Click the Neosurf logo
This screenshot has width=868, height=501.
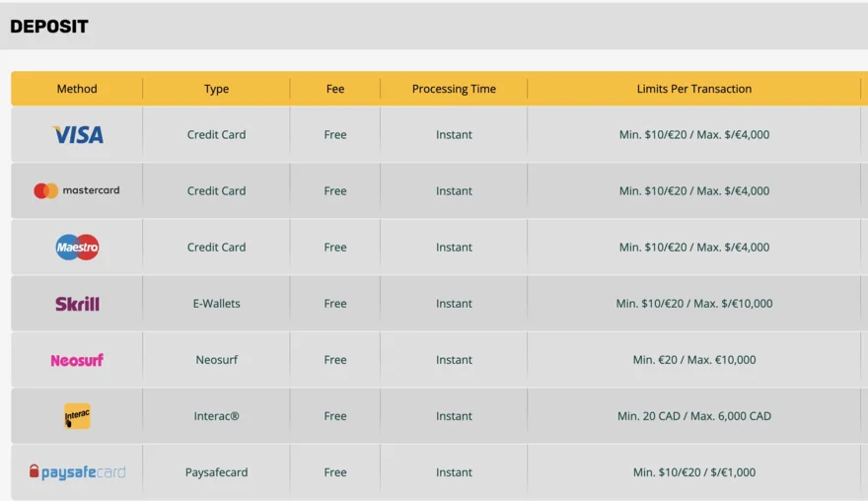77,360
